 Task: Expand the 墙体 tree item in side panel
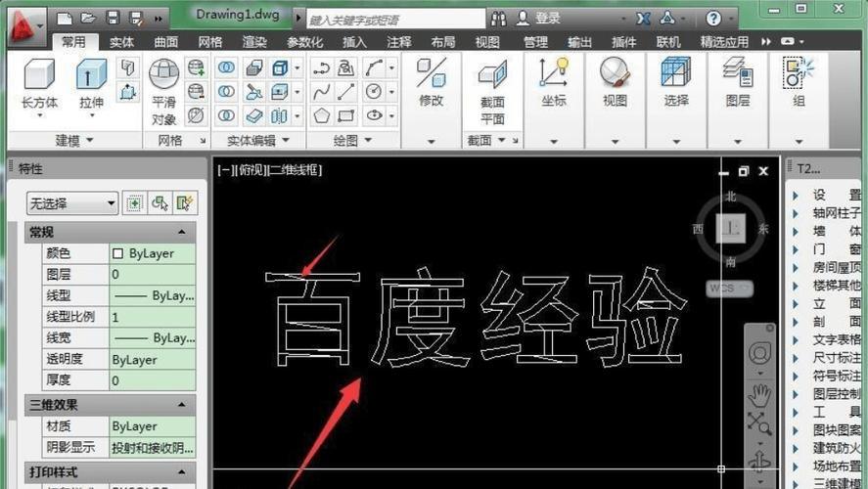(799, 232)
